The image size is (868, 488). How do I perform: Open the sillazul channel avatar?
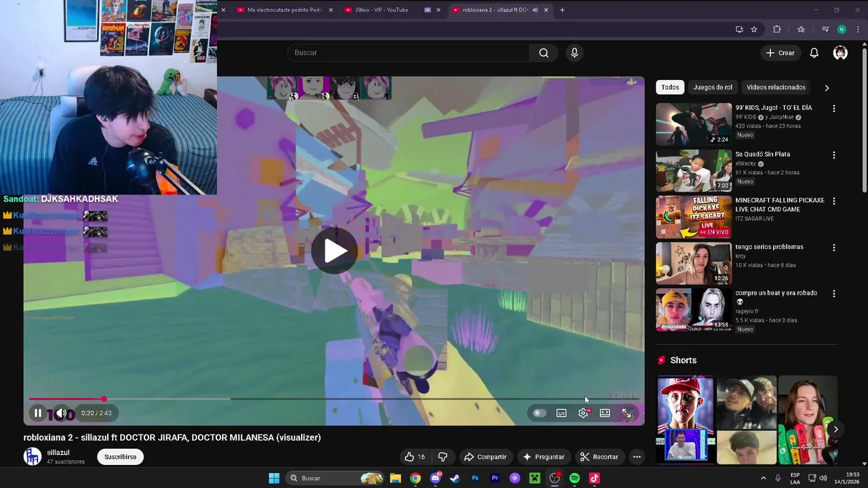coord(33,457)
